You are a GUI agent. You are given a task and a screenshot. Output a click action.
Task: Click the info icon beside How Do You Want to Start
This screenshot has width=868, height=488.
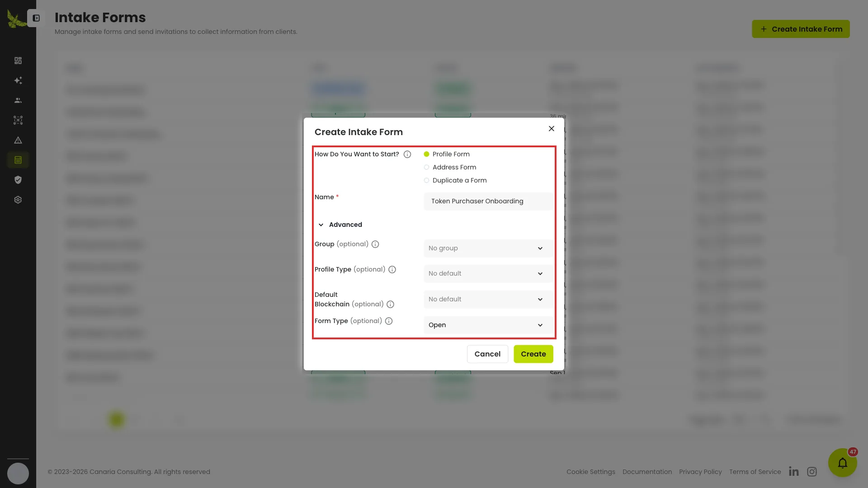407,155
